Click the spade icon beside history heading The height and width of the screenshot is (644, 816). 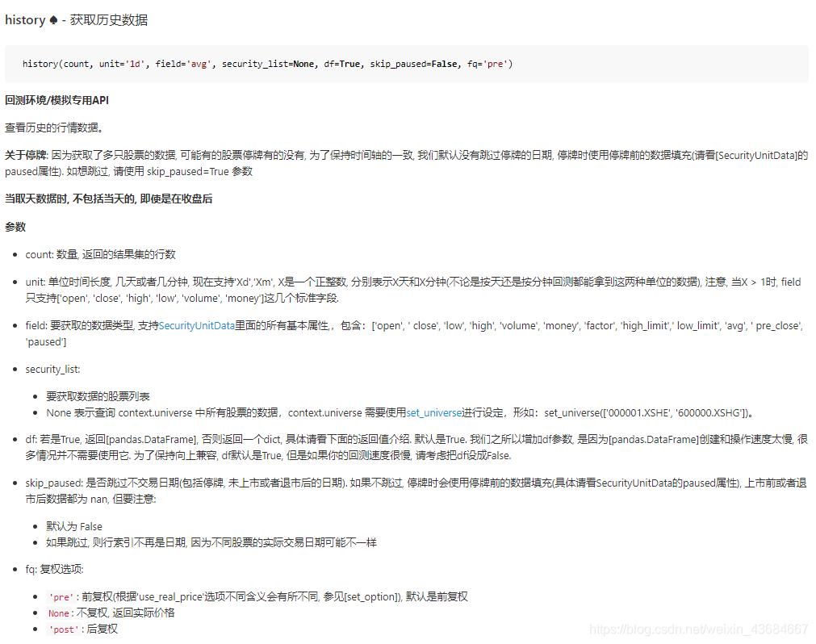pyautogui.click(x=53, y=20)
